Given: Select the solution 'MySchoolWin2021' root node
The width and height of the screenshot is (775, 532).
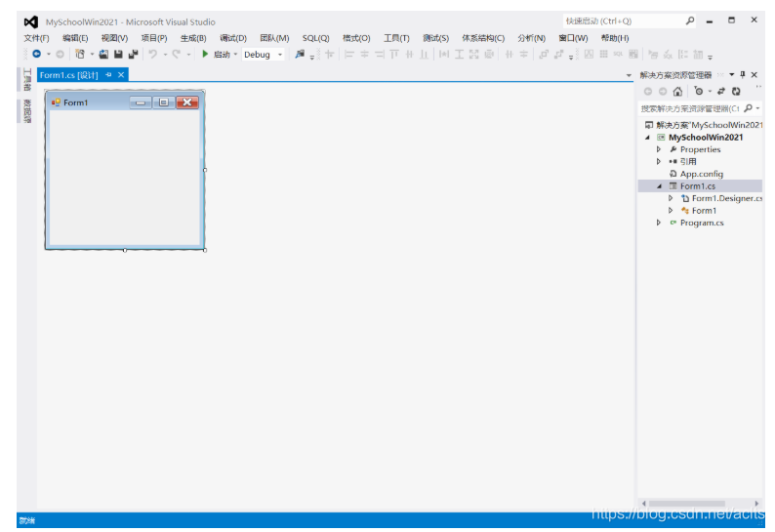Looking at the screenshot, I should 710,125.
